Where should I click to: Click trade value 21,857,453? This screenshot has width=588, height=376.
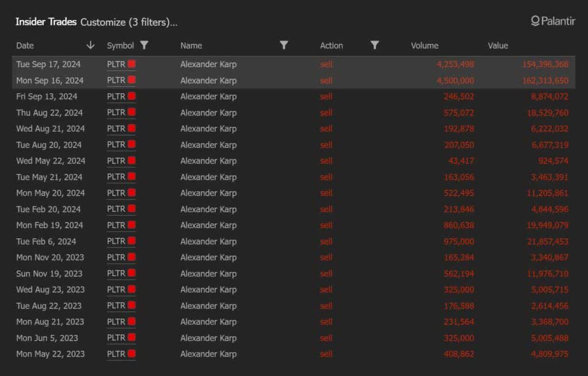pos(548,241)
